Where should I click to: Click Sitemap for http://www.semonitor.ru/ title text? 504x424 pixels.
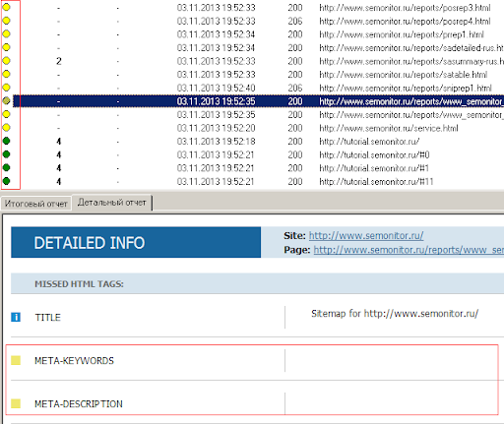click(x=395, y=314)
